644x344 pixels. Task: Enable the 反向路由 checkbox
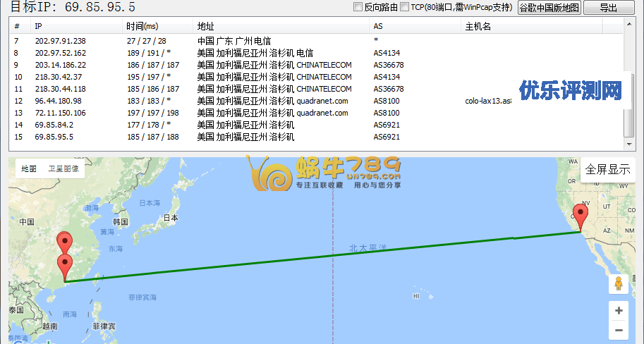(358, 7)
